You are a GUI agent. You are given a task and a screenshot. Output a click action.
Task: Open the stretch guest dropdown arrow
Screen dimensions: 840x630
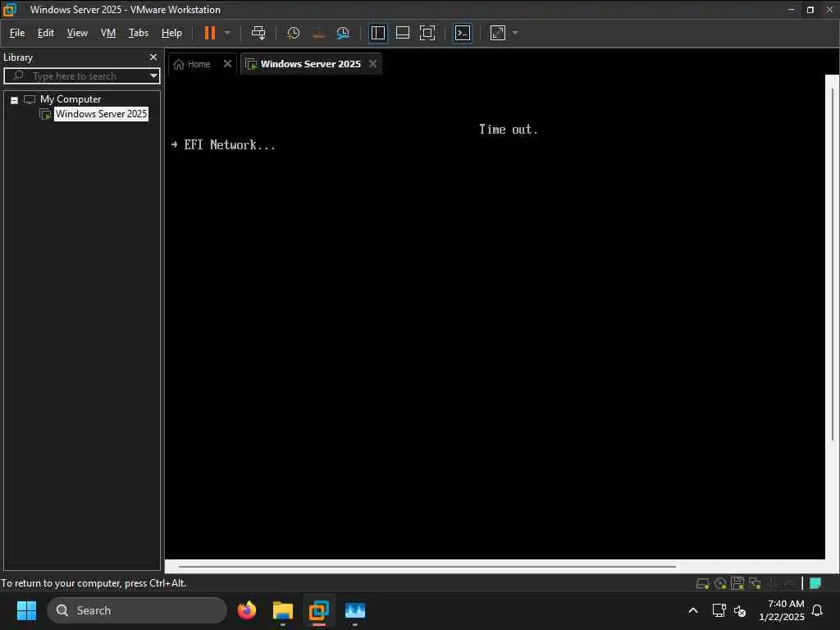click(515, 33)
